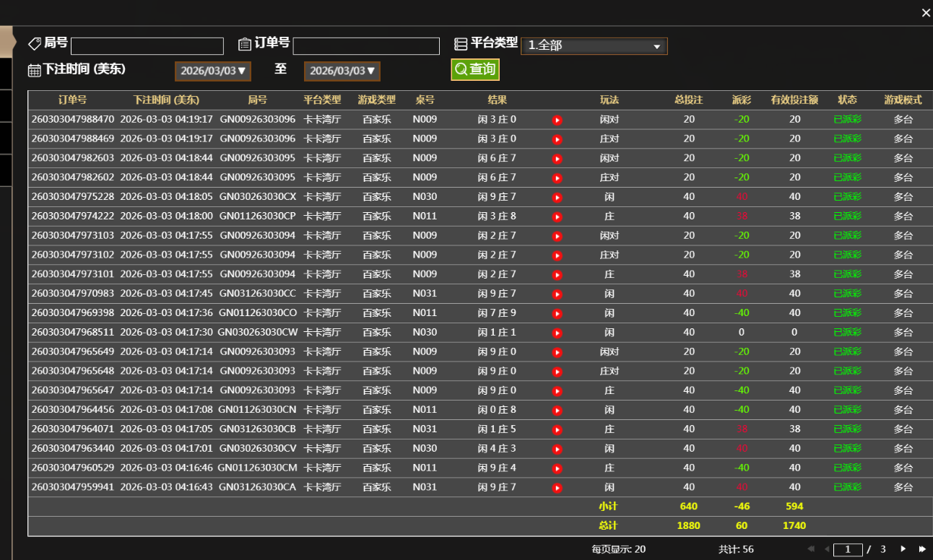Play replay video for order 260303047988470
The height and width of the screenshot is (560, 933).
coord(557,120)
